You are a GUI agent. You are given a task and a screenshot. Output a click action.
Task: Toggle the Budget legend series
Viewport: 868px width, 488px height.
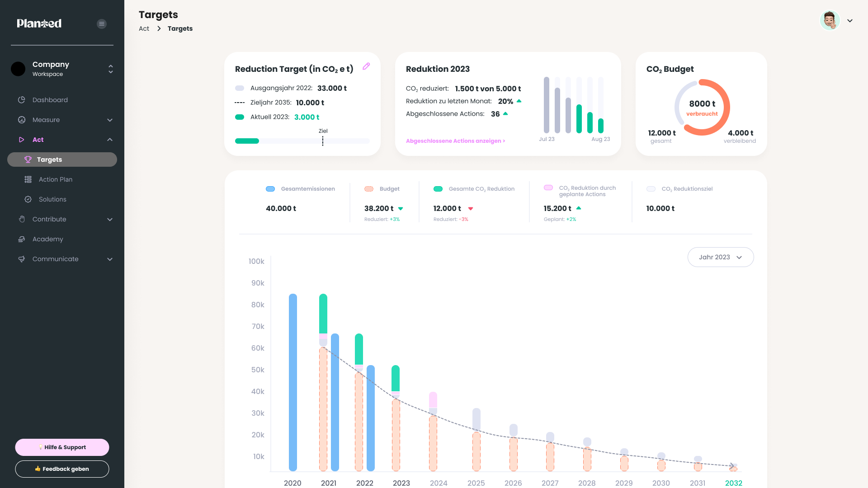[369, 189]
